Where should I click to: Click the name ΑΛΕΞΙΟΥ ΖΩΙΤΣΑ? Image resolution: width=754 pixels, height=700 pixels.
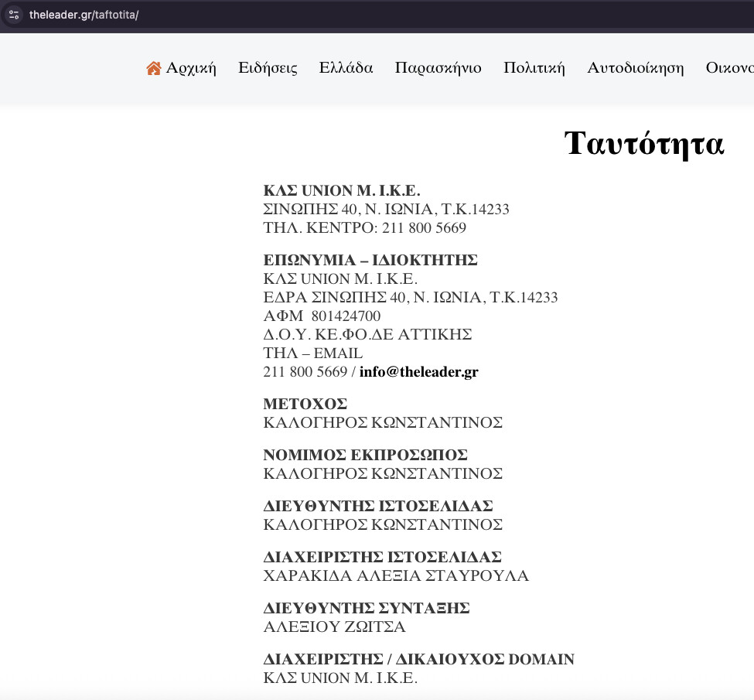(334, 627)
